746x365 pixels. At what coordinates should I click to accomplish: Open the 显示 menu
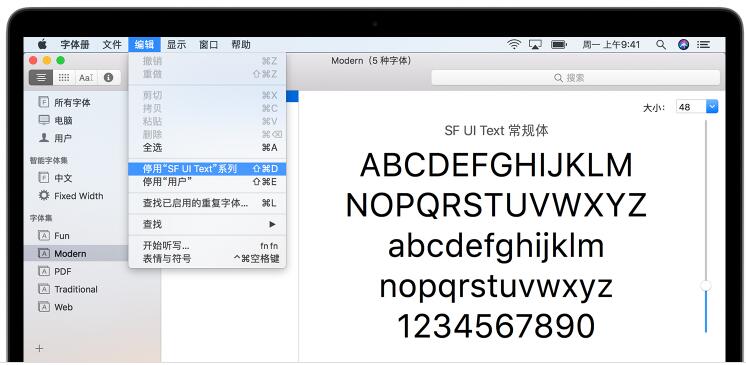pyautogui.click(x=176, y=45)
